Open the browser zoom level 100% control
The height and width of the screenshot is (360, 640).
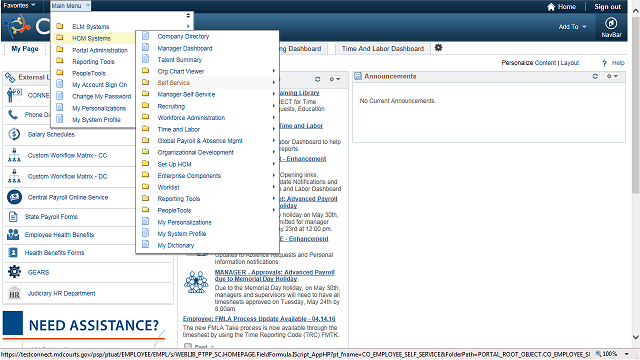[x=612, y=354]
